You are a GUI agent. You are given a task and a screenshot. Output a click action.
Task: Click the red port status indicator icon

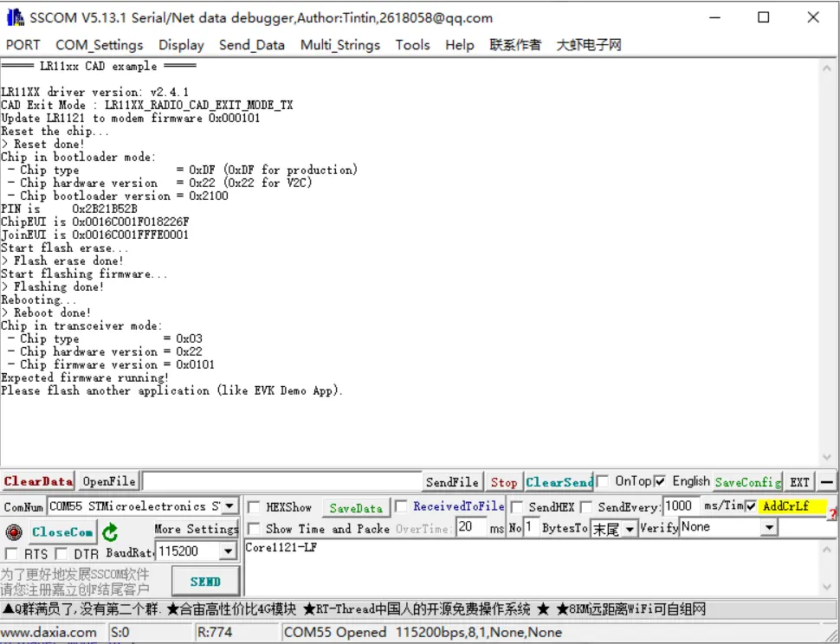click(x=14, y=531)
